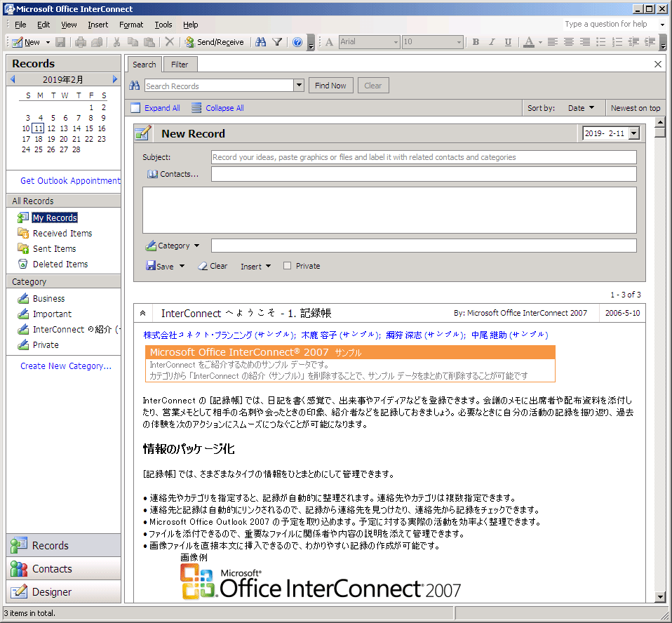Center align the text
Image resolution: width=672 pixels, height=623 pixels.
(569, 42)
